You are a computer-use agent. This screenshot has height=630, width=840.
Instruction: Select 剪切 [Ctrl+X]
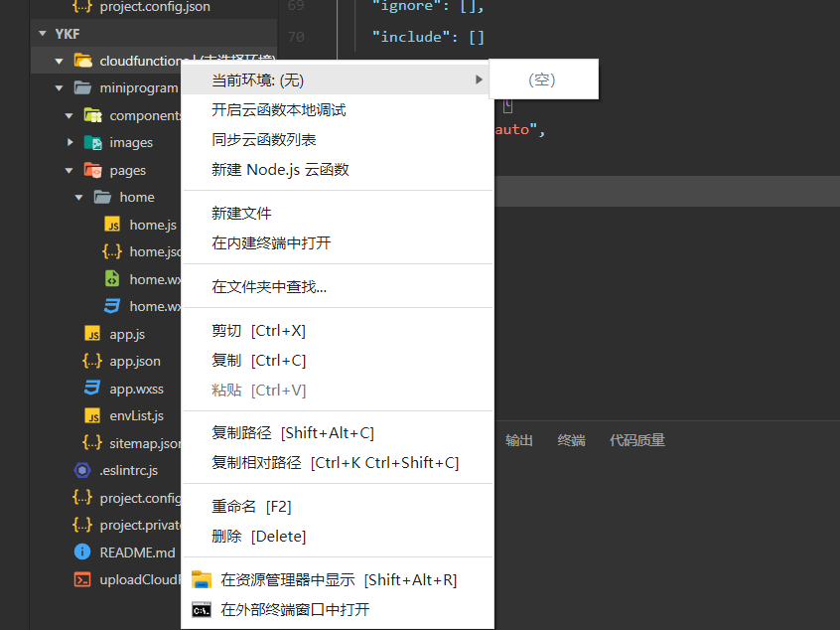(338, 330)
